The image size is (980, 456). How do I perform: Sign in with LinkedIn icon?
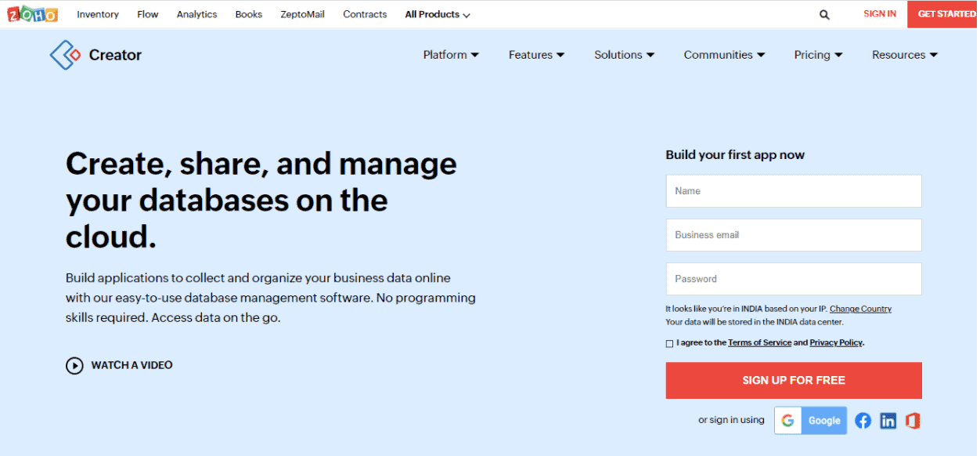(x=888, y=421)
